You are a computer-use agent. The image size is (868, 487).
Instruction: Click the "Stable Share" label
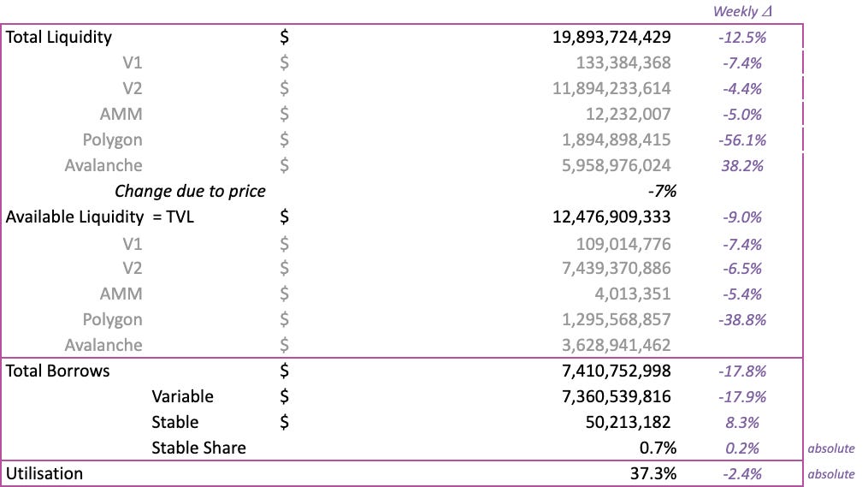198,448
